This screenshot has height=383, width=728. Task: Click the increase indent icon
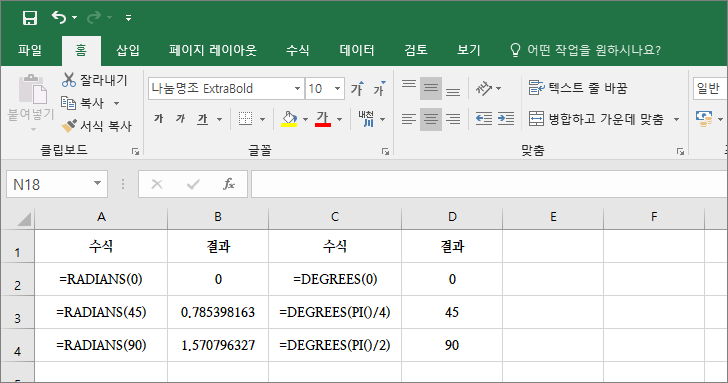click(506, 119)
